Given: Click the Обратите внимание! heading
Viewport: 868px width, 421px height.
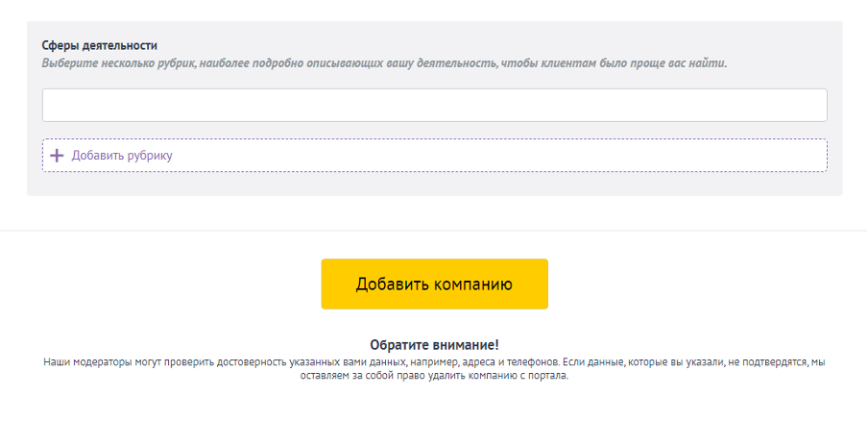Looking at the screenshot, I should click(x=434, y=344).
